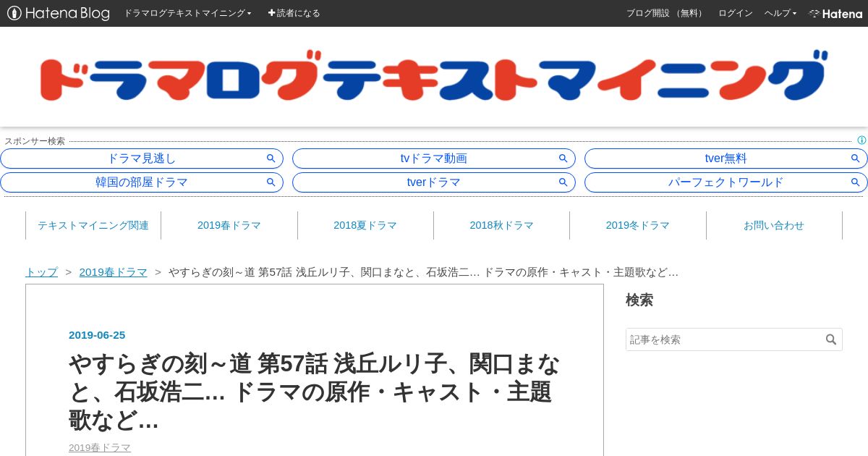Click the 検索 sidebar heading

[x=639, y=300]
